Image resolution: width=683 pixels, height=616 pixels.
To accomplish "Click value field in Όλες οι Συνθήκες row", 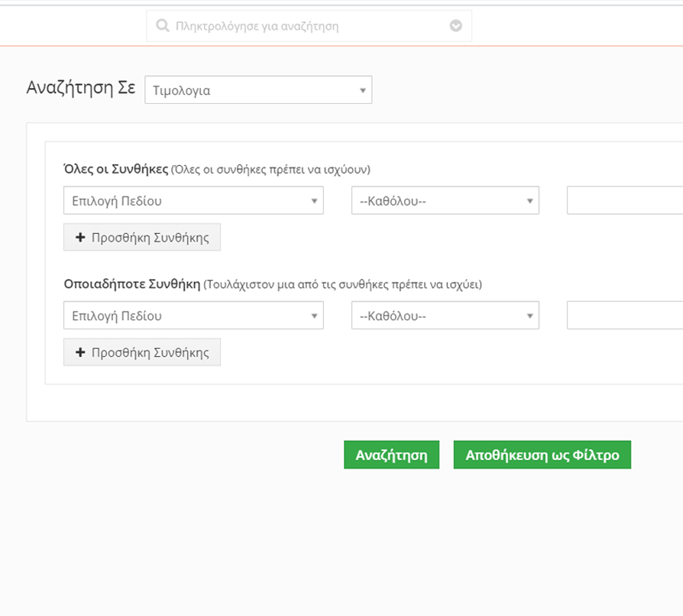I will click(625, 200).
